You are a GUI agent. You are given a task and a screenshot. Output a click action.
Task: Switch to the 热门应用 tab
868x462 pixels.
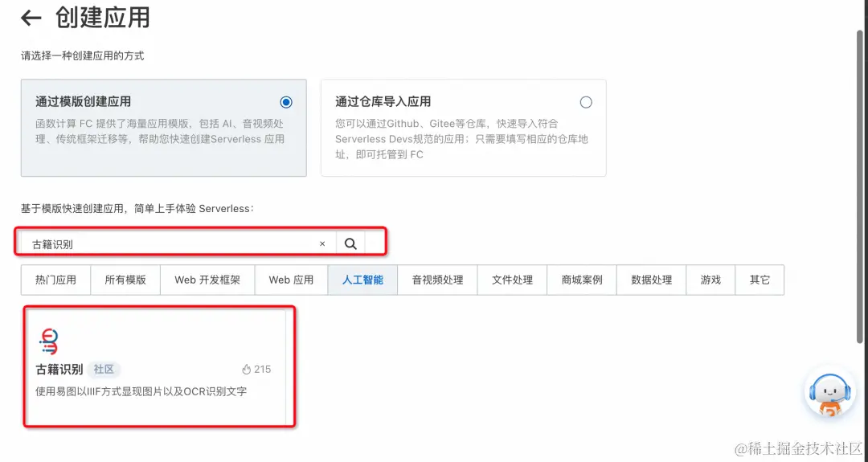click(56, 280)
